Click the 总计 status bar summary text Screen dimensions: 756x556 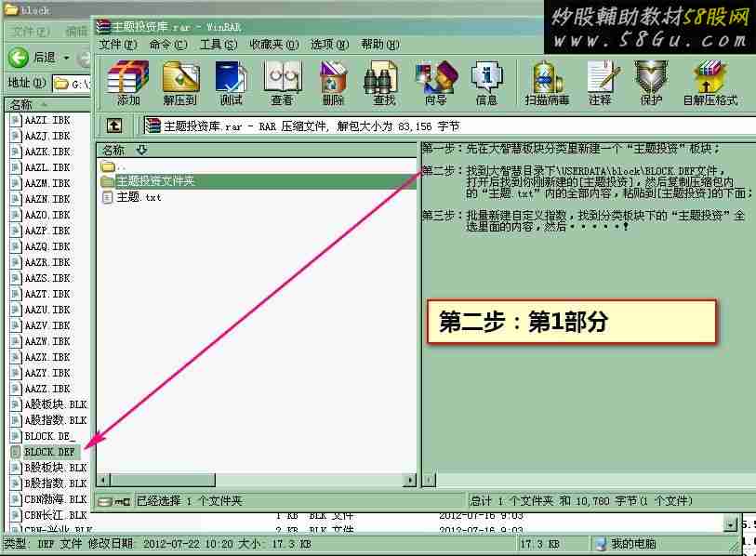[x=581, y=501]
